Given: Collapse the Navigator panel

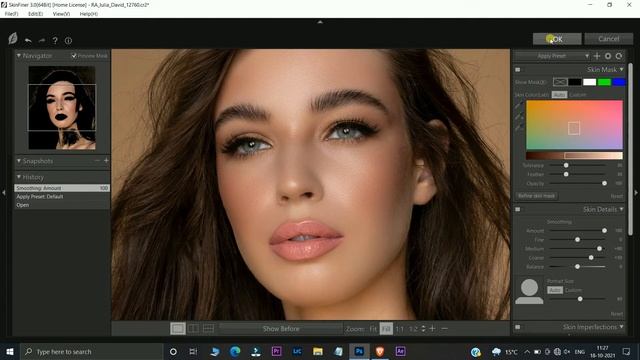Looking at the screenshot, I should point(19,55).
